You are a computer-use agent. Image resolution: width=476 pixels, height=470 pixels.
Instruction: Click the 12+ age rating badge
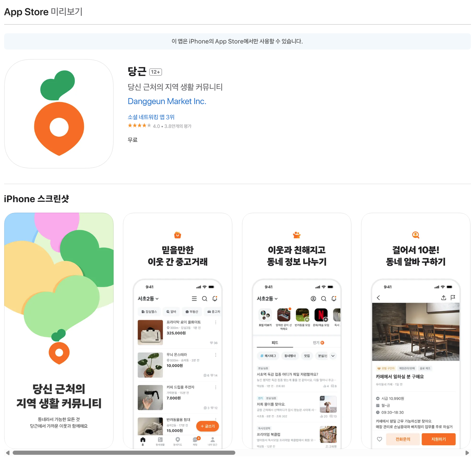(x=156, y=72)
